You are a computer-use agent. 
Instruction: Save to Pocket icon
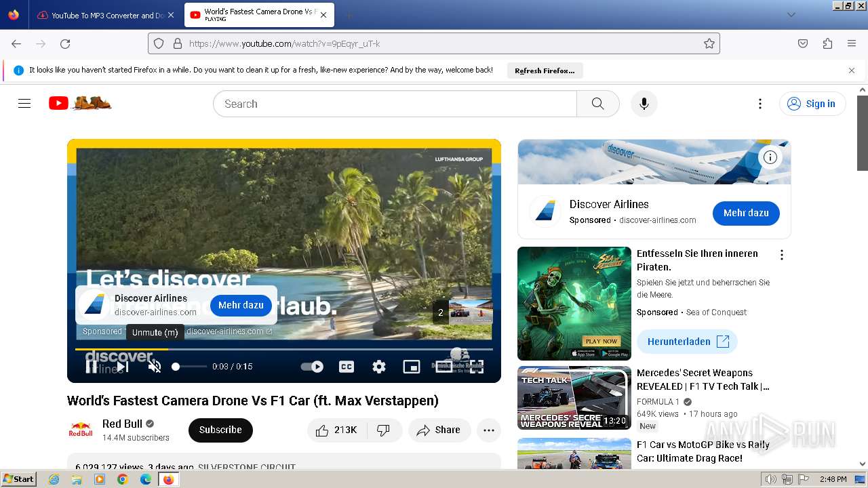coord(803,43)
